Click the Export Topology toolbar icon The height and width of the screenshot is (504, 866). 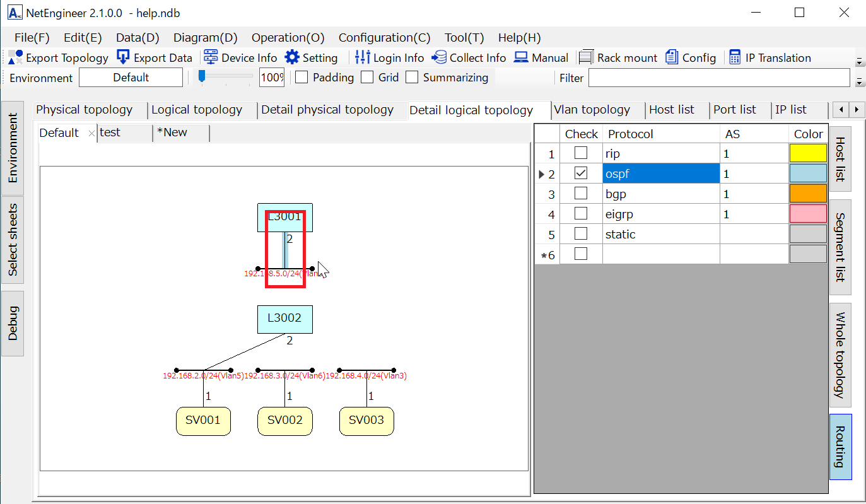16,57
